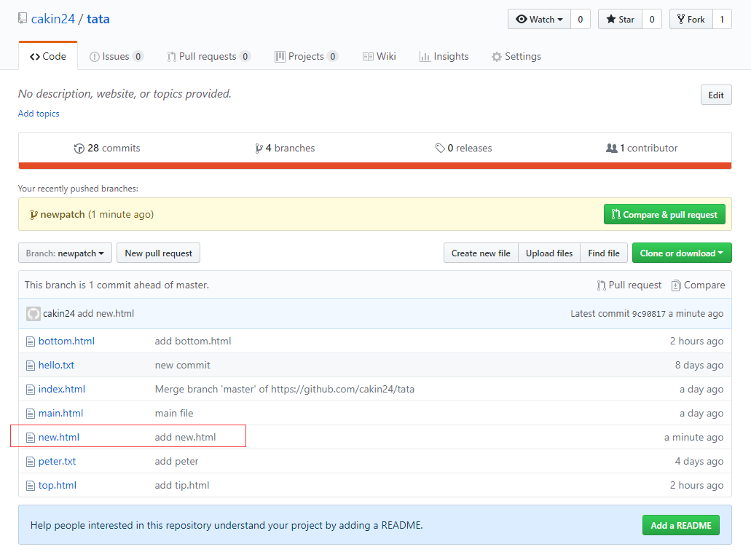Open bottom.html file

pos(66,341)
